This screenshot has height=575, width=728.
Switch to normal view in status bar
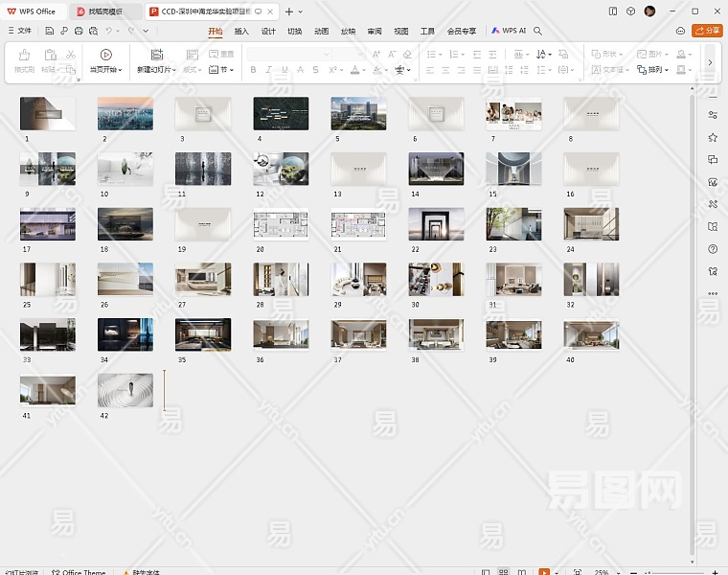coord(485,572)
